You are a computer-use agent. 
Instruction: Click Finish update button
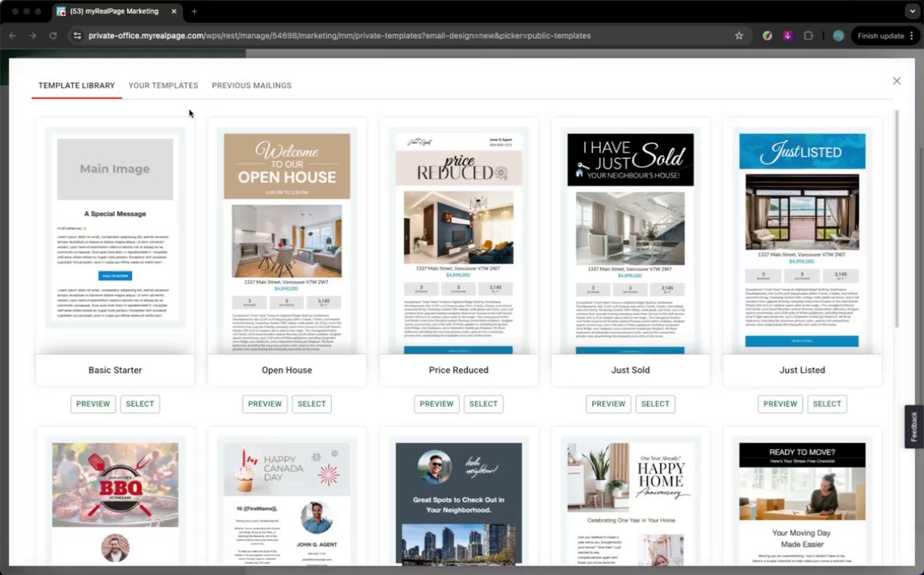tap(880, 36)
